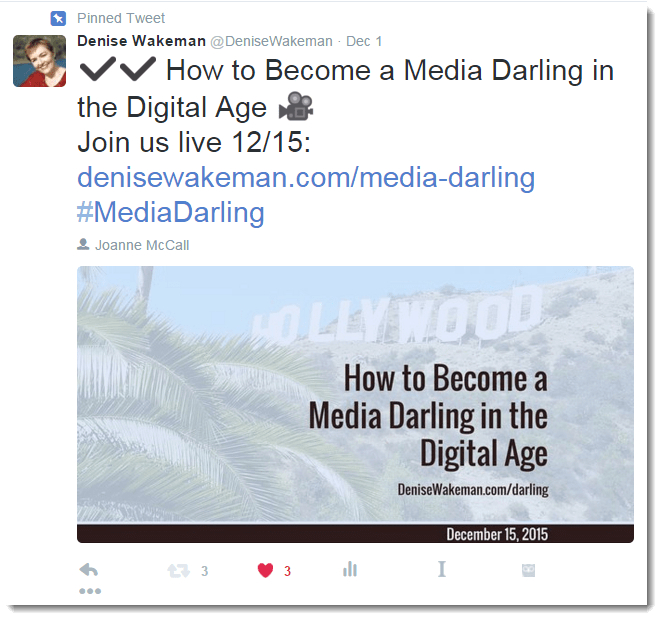The width and height of the screenshot is (662, 620).
Task: Click the blue pinned tweet pin icon
Action: point(58,18)
